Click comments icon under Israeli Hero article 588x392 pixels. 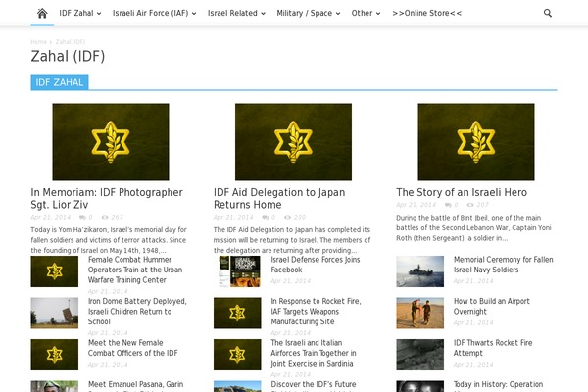coord(448,205)
